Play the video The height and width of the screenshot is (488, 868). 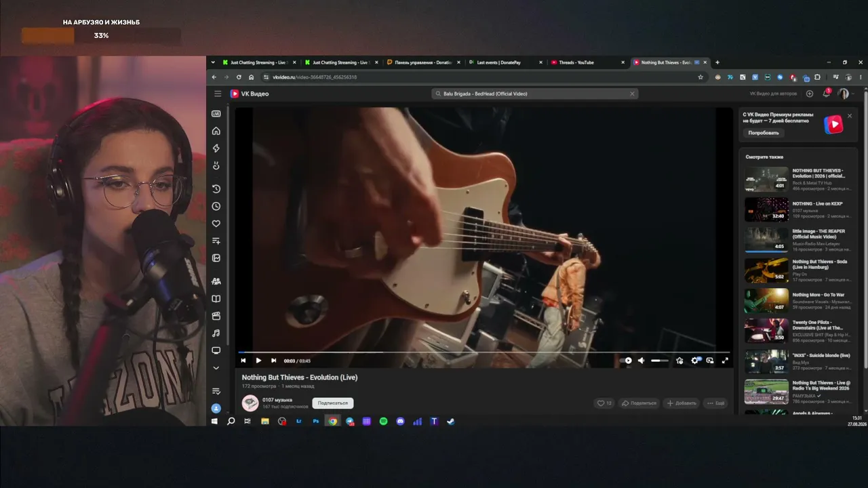(x=258, y=361)
